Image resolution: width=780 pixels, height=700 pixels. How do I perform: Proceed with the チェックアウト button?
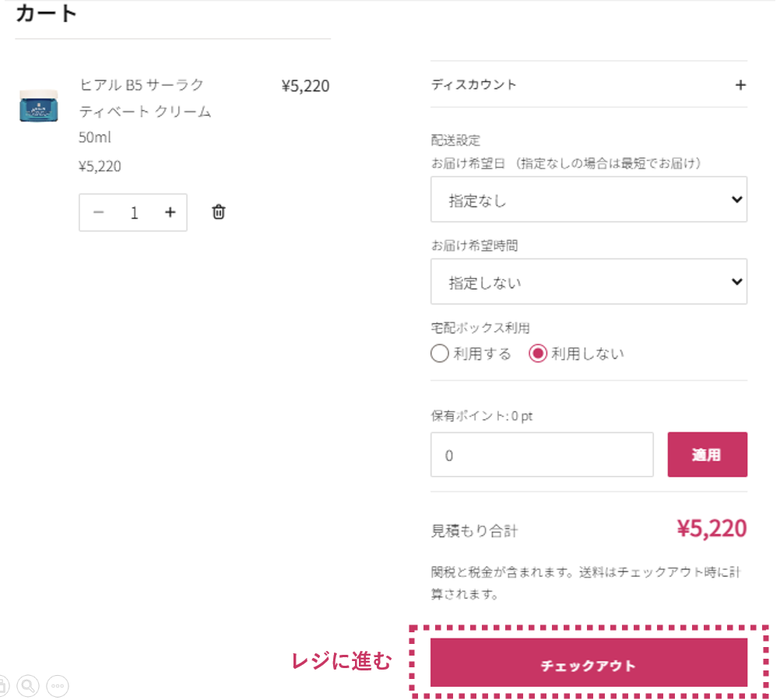(589, 663)
